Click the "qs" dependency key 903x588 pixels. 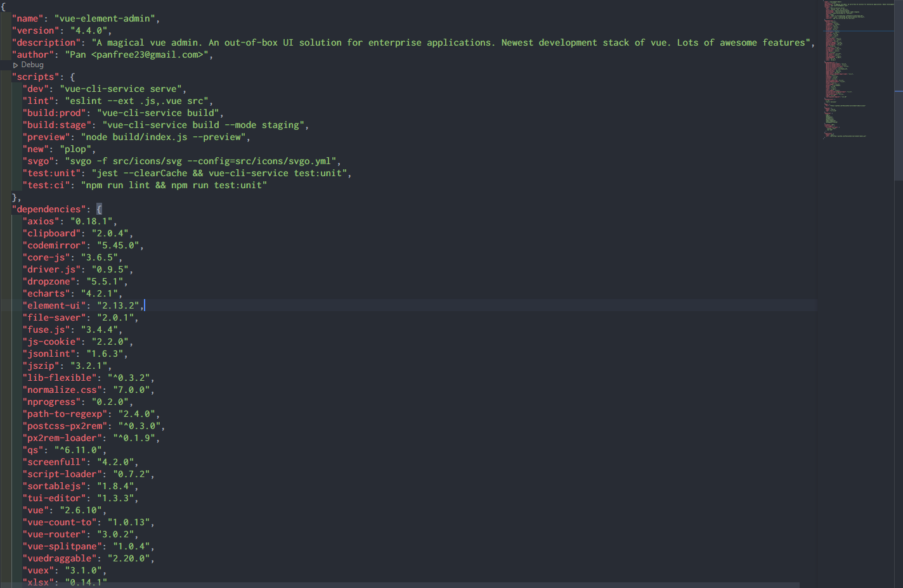point(33,450)
